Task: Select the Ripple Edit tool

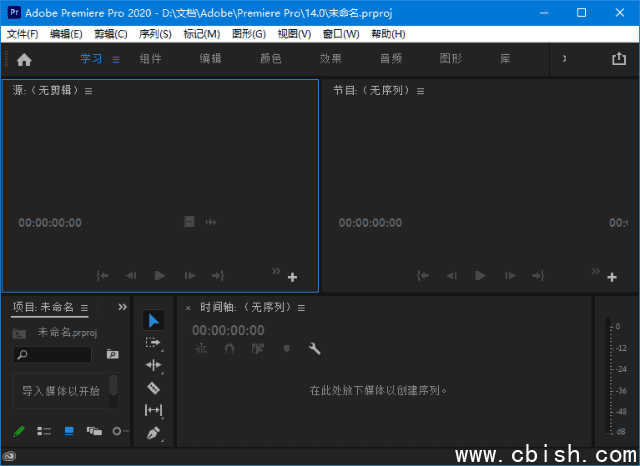Action: [153, 365]
